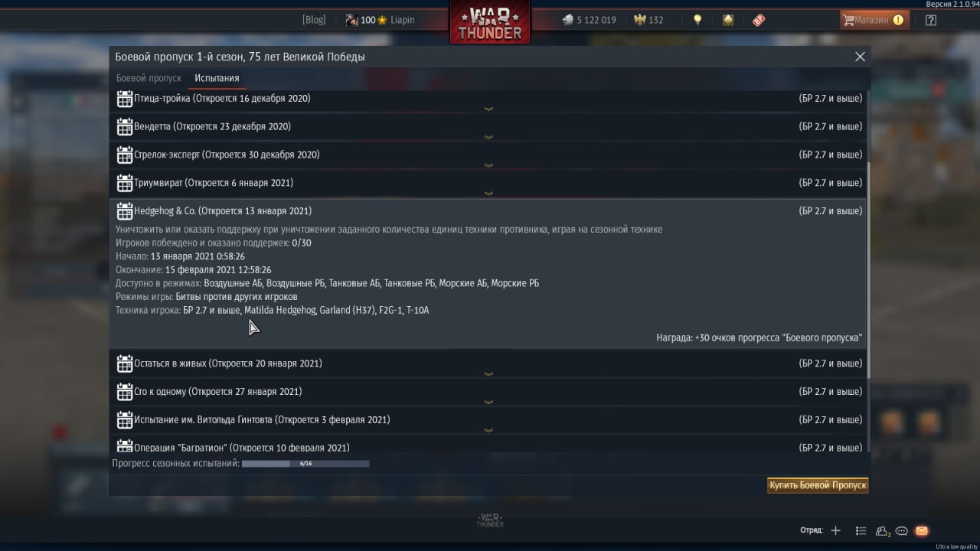The height and width of the screenshot is (551, 980).
Task: Open the mail envelope icon
Action: [x=922, y=530]
